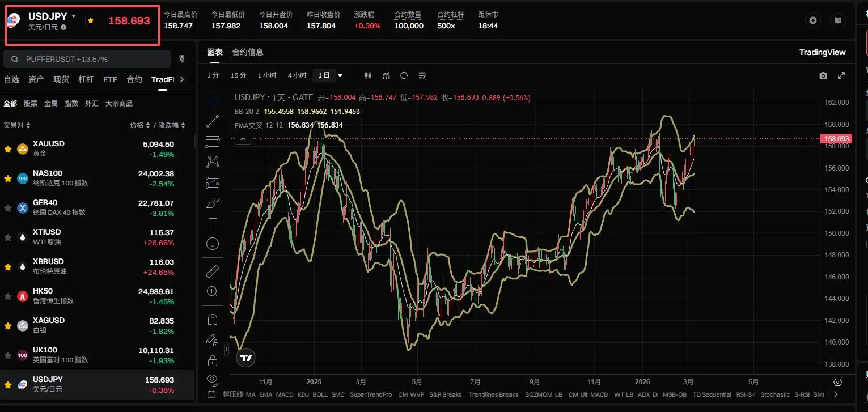Expand chart to fullscreen mode

[841, 75]
